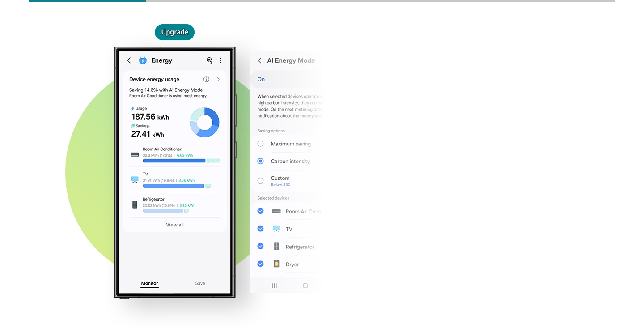Expand Device energy usage details via chevron
The width and height of the screenshot is (644, 333).
[218, 79]
